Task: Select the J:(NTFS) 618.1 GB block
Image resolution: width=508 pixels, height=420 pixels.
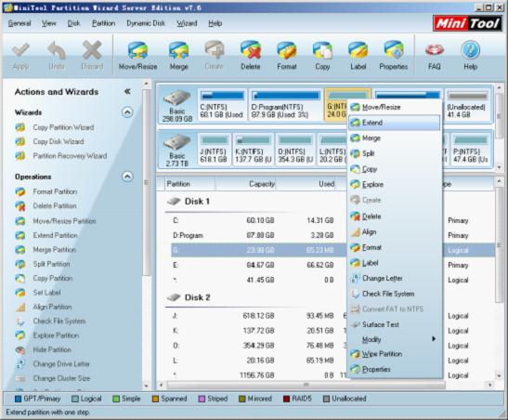Action: click(x=215, y=150)
